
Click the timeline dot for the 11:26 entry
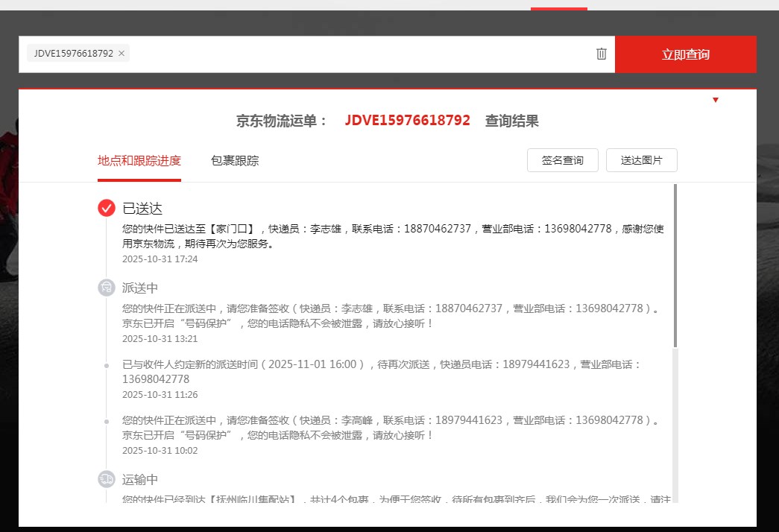coord(107,365)
